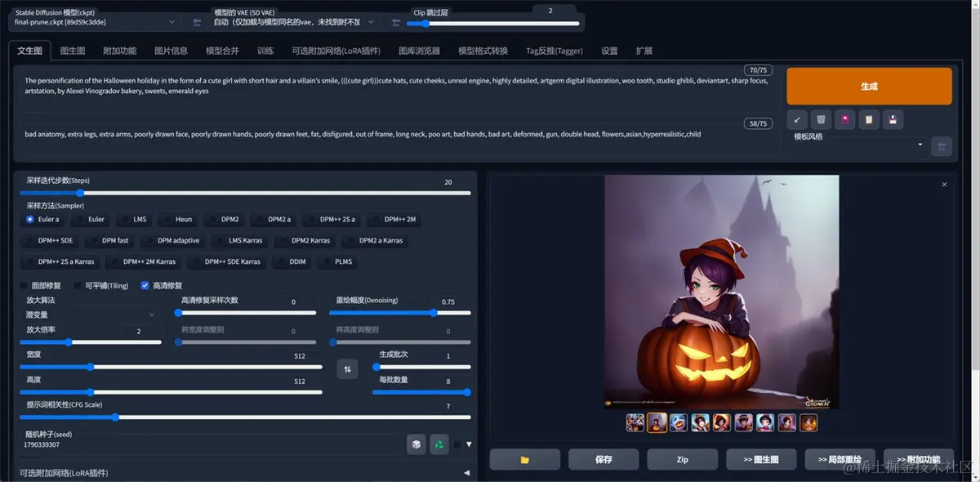Image resolution: width=980 pixels, height=482 pixels.
Task: Uncheck the 高清修复 hires fix checkbox
Action: click(145, 286)
